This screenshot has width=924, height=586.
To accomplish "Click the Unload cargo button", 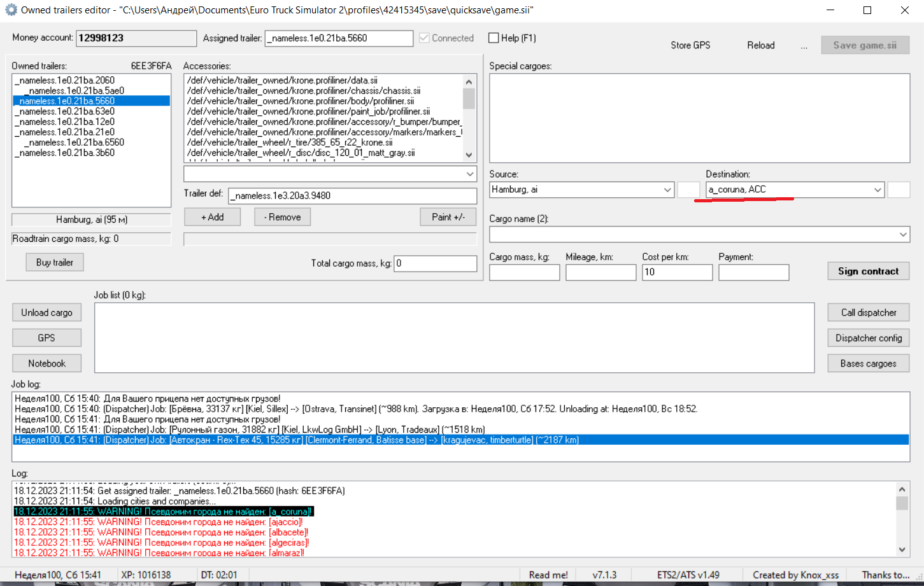I will (46, 312).
